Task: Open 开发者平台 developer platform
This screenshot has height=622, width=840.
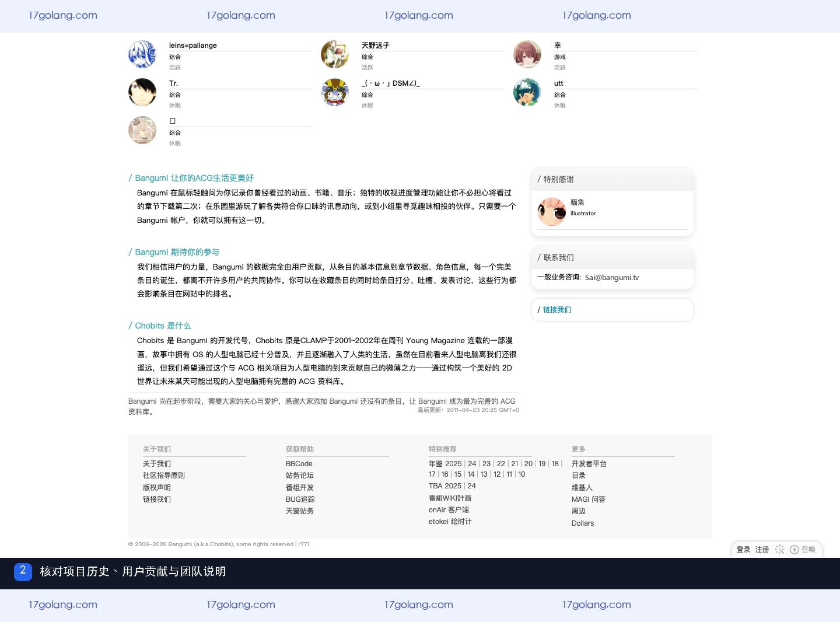Action: (x=589, y=464)
